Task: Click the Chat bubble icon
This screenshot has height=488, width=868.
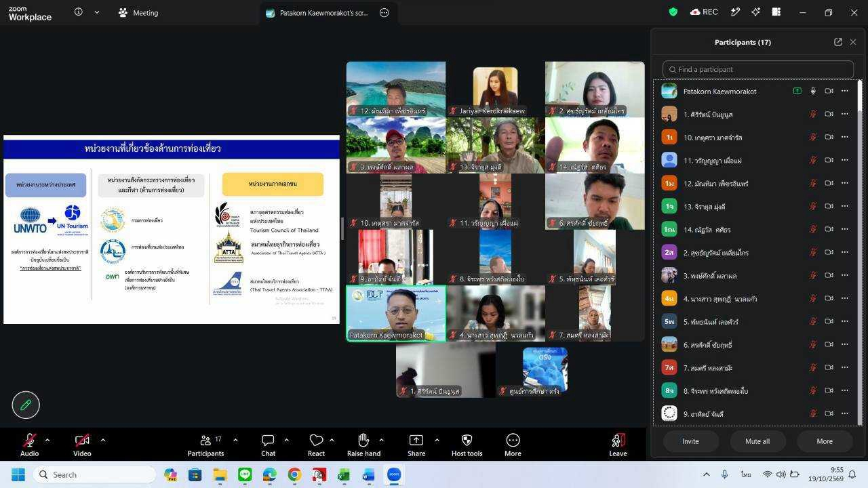Action: coord(268,441)
